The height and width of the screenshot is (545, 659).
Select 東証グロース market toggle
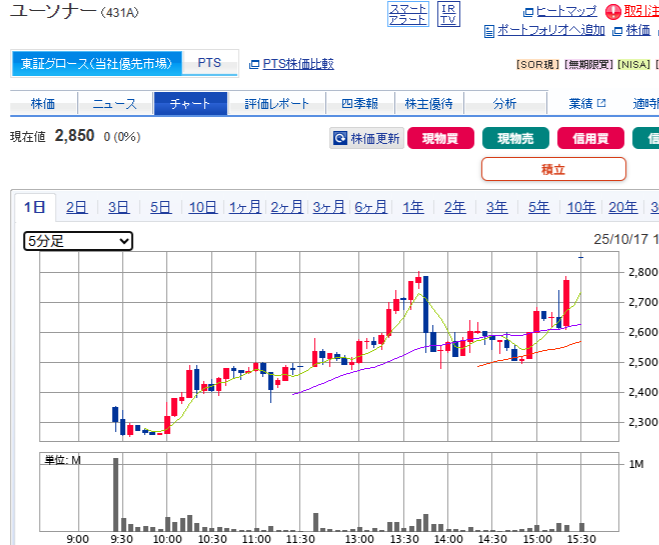click(97, 63)
